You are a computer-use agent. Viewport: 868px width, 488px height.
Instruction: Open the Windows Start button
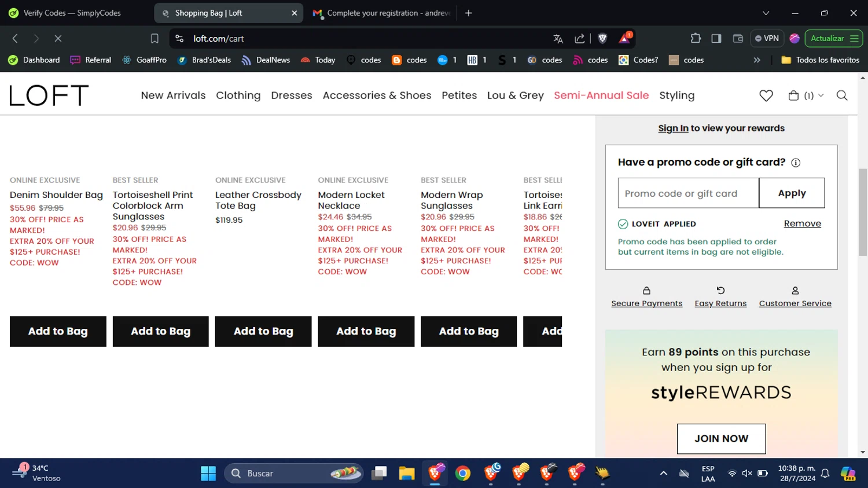(x=208, y=474)
